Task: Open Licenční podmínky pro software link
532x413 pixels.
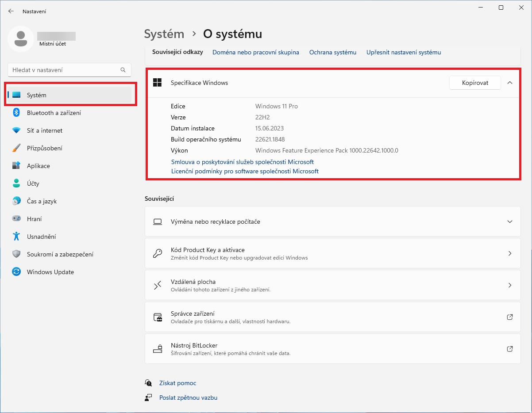Action: tap(245, 171)
